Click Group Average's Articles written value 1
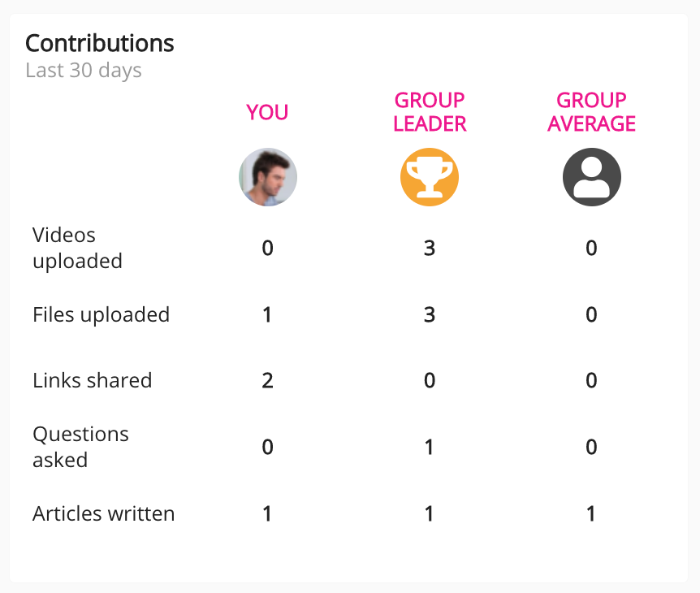Screen dimensions: 700x593 point(591,513)
